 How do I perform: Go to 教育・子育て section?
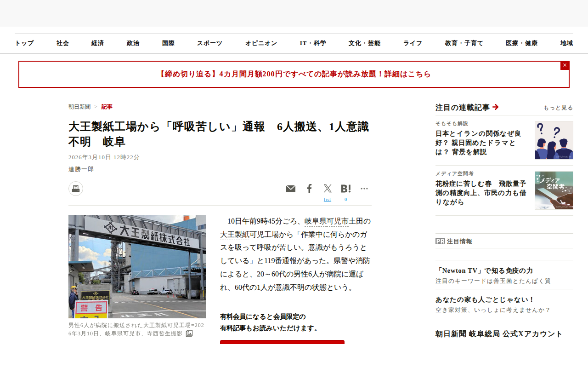464,43
